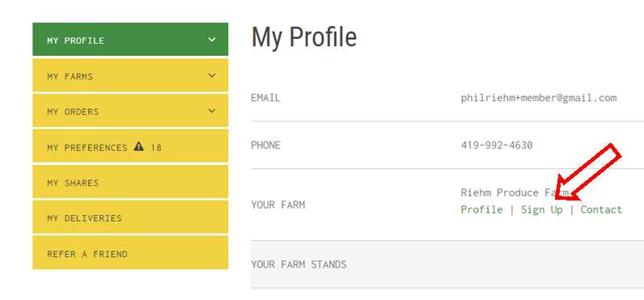The height and width of the screenshot is (300, 644).
Task: Go to My Preferences section
Action: (x=130, y=146)
